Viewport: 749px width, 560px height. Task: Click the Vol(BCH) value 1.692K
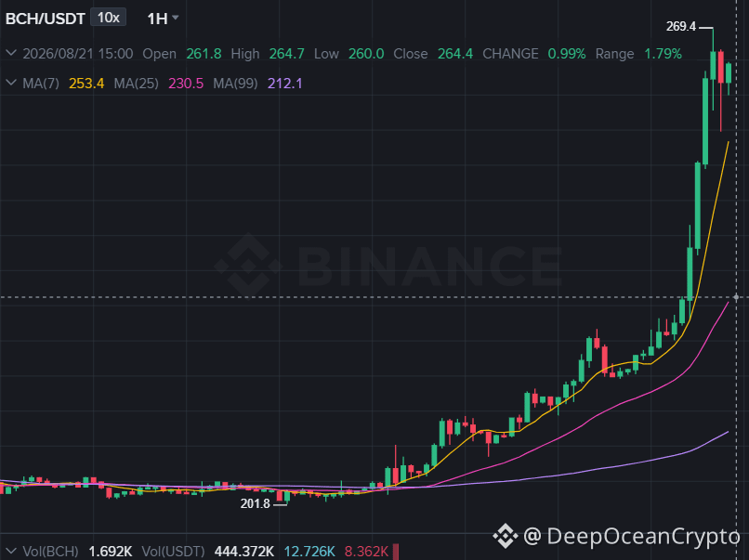[x=111, y=552]
